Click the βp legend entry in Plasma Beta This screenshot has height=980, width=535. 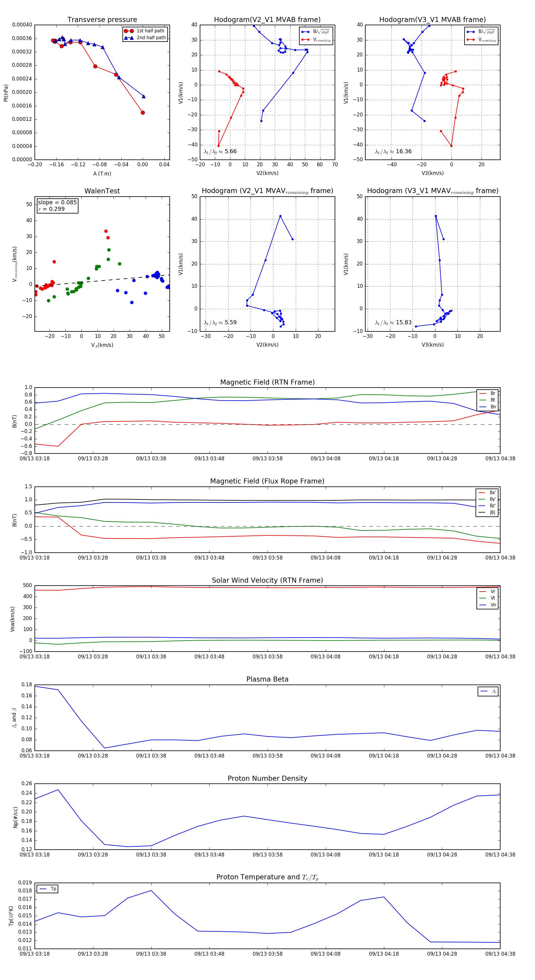pyautogui.click(x=488, y=691)
